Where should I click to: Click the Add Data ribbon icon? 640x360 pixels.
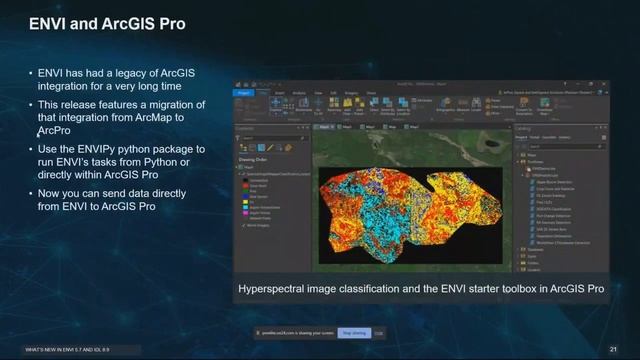click(347, 105)
